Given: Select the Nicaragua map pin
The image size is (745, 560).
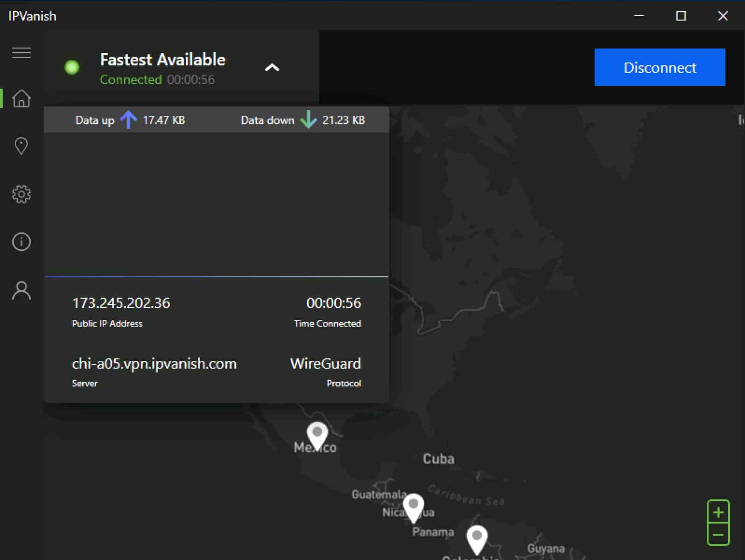Looking at the screenshot, I should (414, 508).
